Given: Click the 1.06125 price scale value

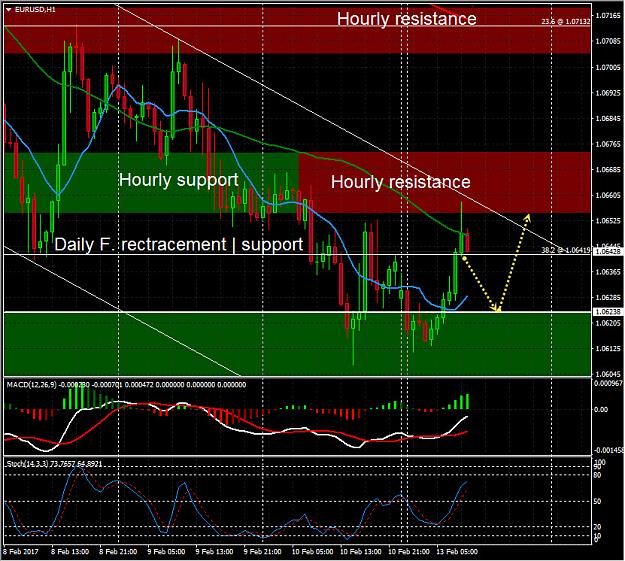Looking at the screenshot, I should point(608,349).
